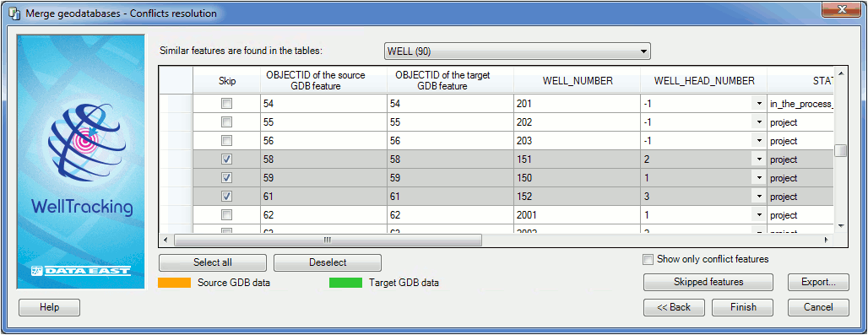Select the WELL_NUMBER cell 151
Screen dimensions: 868x335
click(578, 159)
